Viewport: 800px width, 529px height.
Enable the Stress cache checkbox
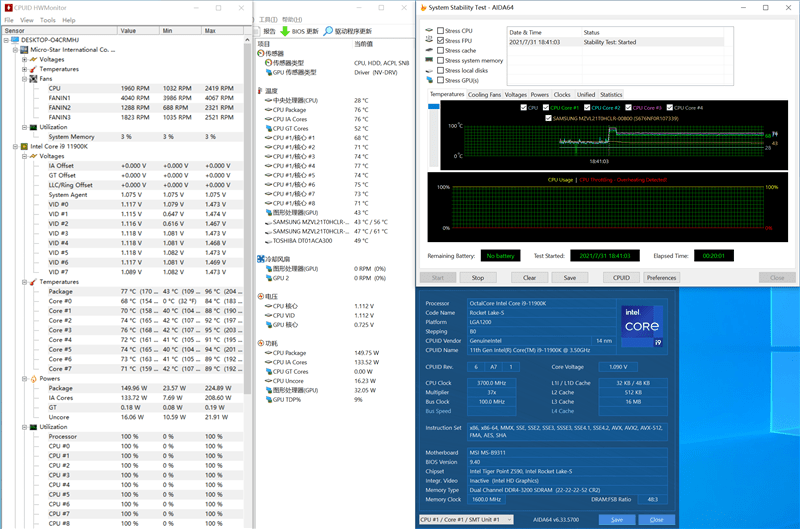[x=440, y=51]
